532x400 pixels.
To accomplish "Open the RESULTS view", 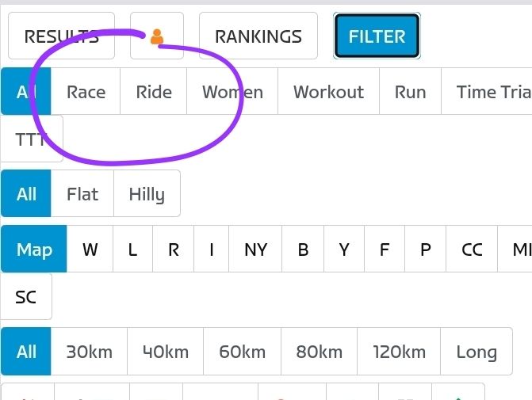I will click(61, 36).
